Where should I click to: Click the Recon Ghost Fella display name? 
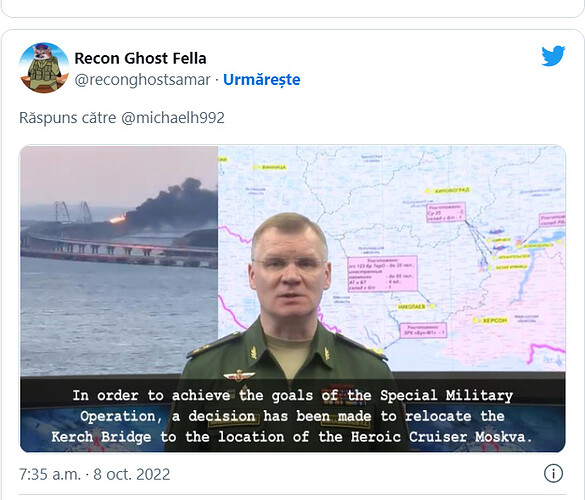(140, 58)
